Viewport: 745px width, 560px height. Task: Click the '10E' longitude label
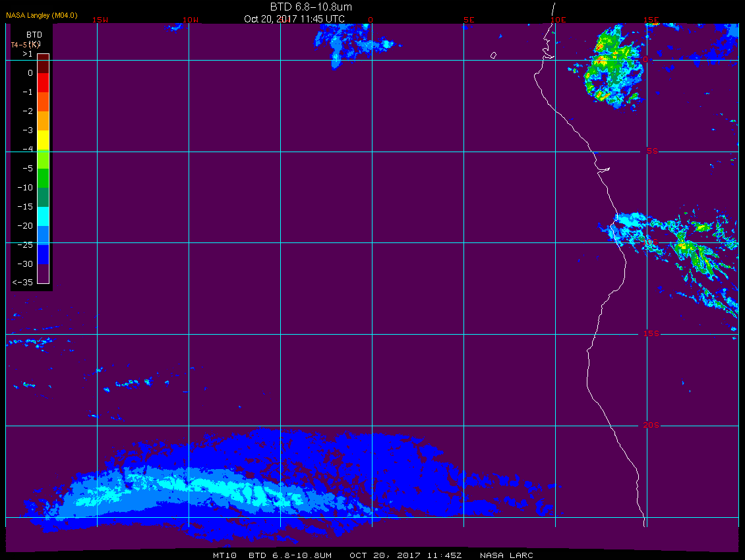[x=558, y=20]
